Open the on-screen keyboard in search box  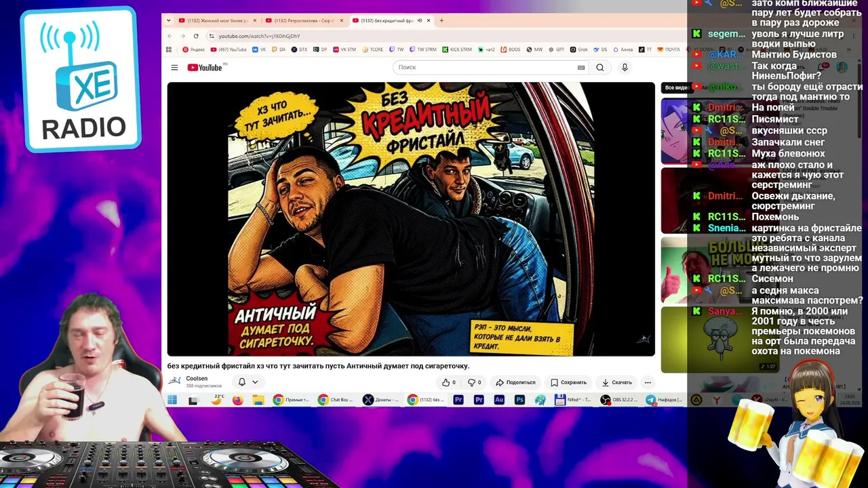pyautogui.click(x=581, y=67)
